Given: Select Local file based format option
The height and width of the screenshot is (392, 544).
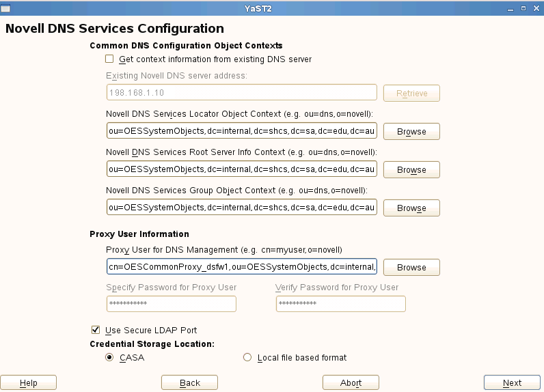Looking at the screenshot, I should 247,357.
